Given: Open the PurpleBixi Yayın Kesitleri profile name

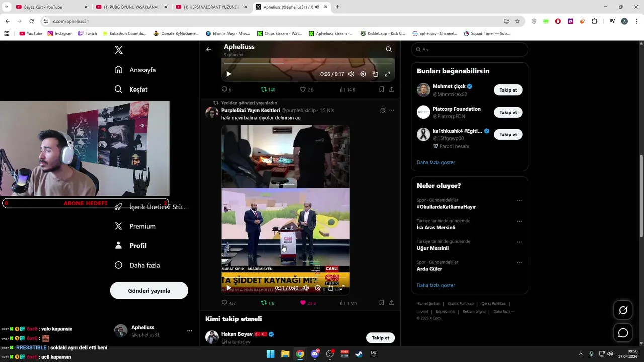Looking at the screenshot, I should coord(251,110).
